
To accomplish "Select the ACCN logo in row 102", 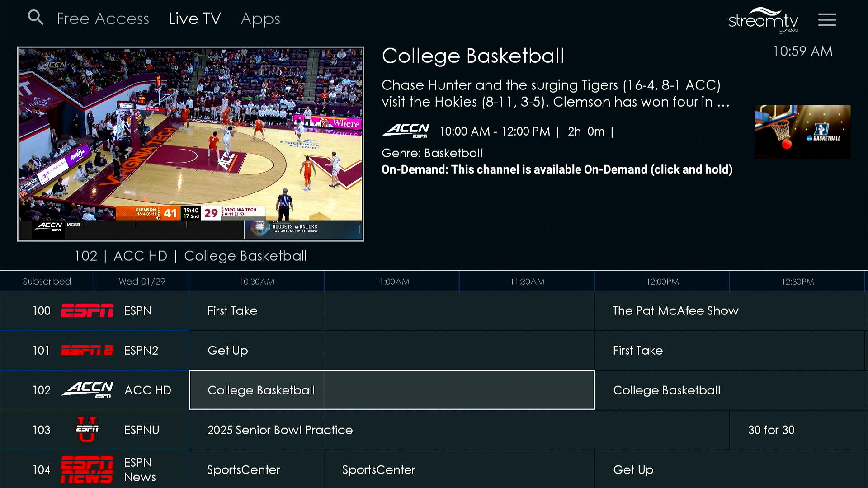I will pyautogui.click(x=87, y=389).
